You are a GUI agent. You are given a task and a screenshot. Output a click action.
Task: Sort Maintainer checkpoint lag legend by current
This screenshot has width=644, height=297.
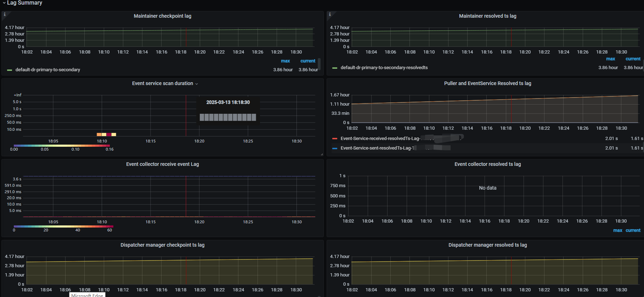(308, 61)
